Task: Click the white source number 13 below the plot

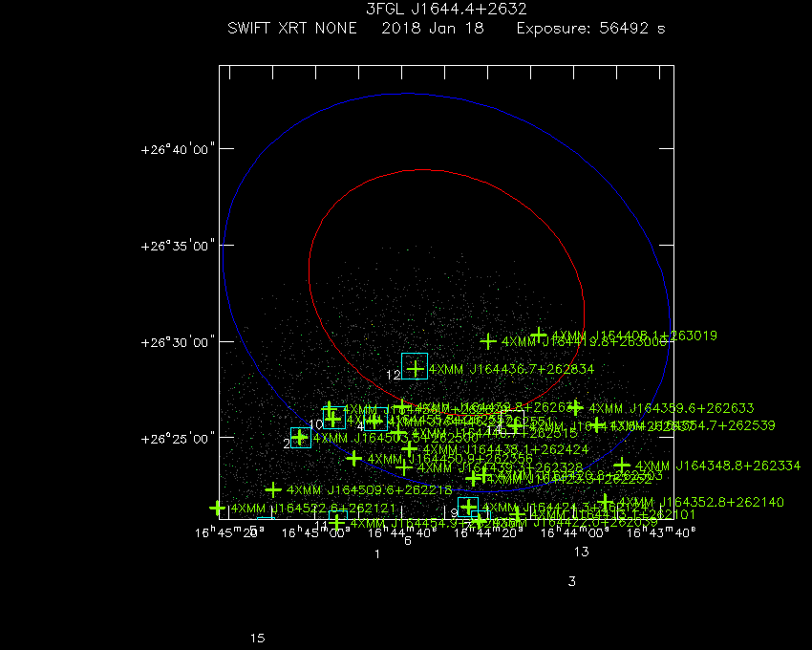Action: point(582,552)
